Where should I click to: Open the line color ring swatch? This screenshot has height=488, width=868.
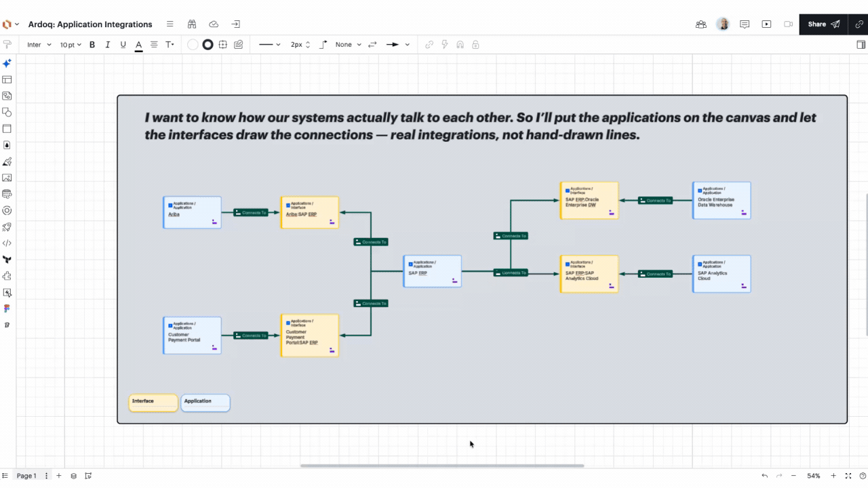tap(208, 45)
